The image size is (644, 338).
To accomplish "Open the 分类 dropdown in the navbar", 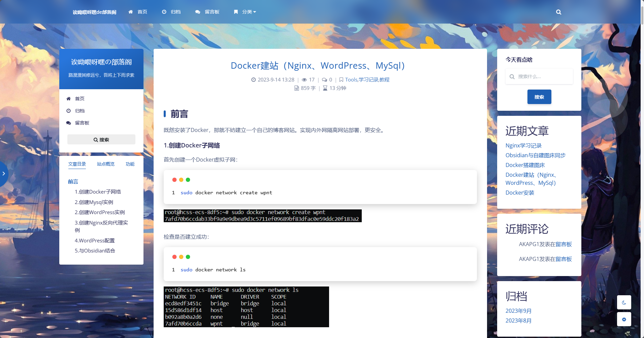I will coord(249,12).
